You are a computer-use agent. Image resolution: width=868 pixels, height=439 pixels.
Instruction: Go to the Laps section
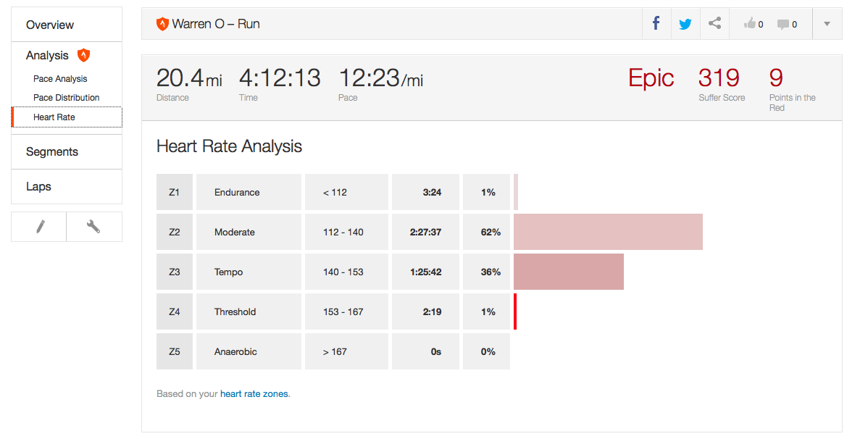coord(38,186)
